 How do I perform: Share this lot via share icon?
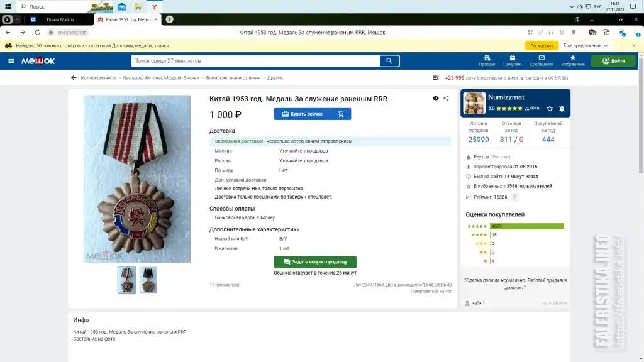446,99
